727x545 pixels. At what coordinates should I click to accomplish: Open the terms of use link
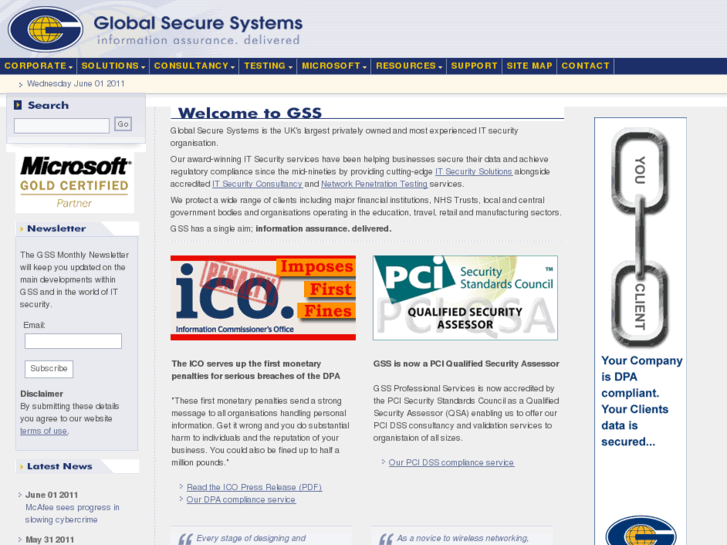pos(44,431)
